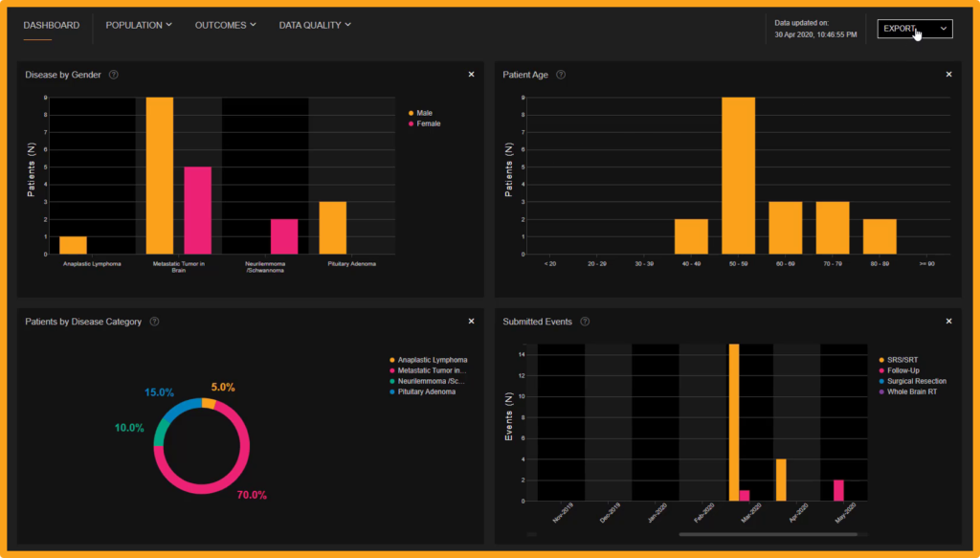Switch to the Dashboard tab
Viewport: 980px width, 558px height.
click(51, 25)
